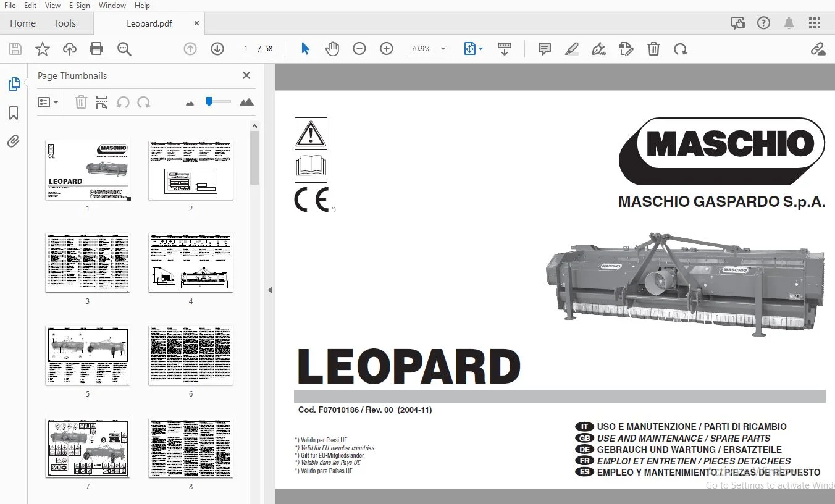This screenshot has height=504, width=835.
Task: Go to the next page arrow
Action: tap(217, 49)
